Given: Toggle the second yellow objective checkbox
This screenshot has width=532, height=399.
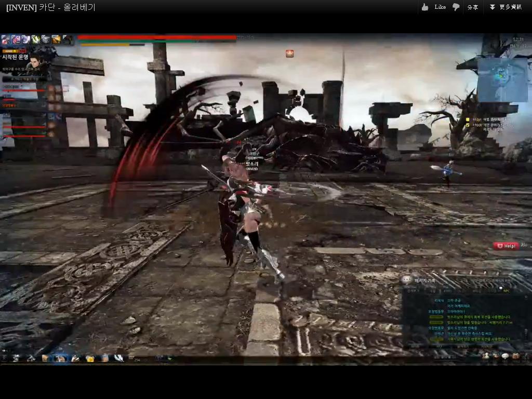Looking at the screenshot, I should pos(468,125).
